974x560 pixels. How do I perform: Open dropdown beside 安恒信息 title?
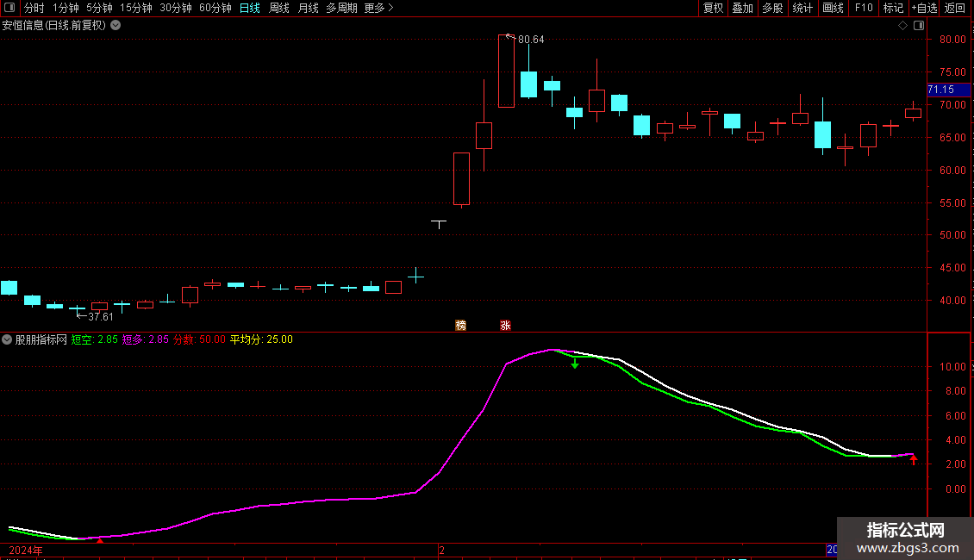coord(116,26)
